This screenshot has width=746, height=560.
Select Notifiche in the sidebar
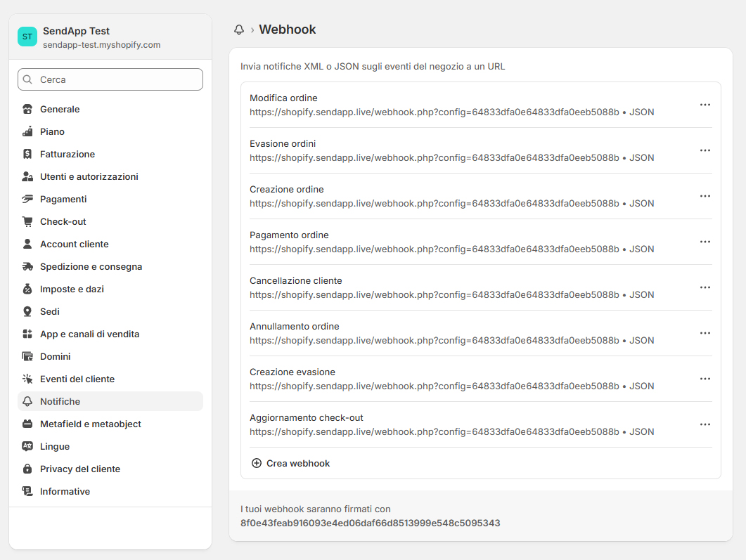pyautogui.click(x=110, y=401)
